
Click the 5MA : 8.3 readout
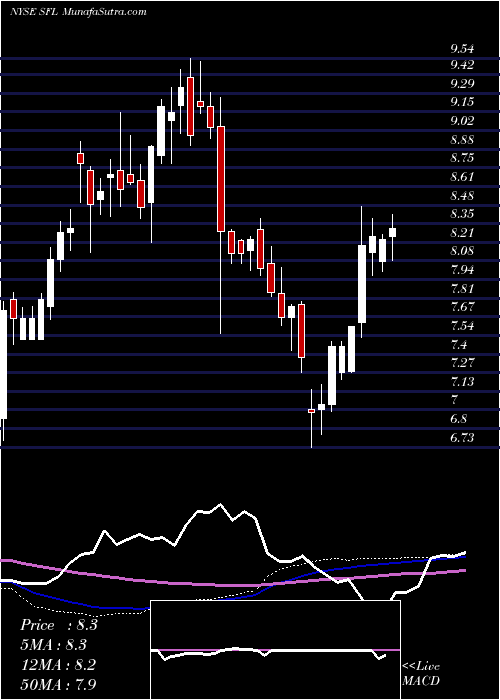(54, 645)
